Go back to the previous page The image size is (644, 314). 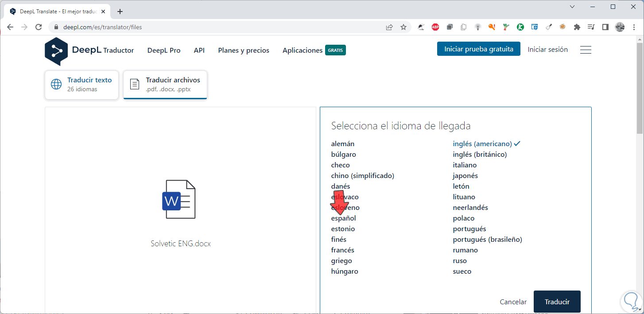click(x=10, y=27)
